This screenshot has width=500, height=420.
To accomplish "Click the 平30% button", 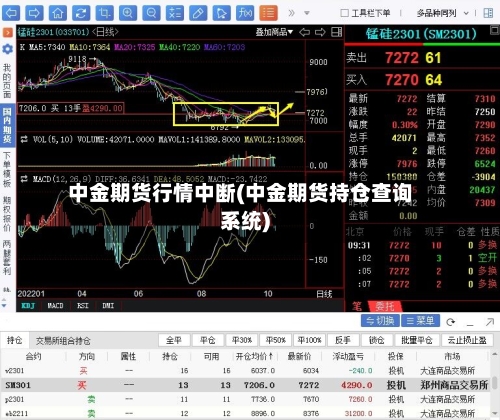I will pos(242,340).
